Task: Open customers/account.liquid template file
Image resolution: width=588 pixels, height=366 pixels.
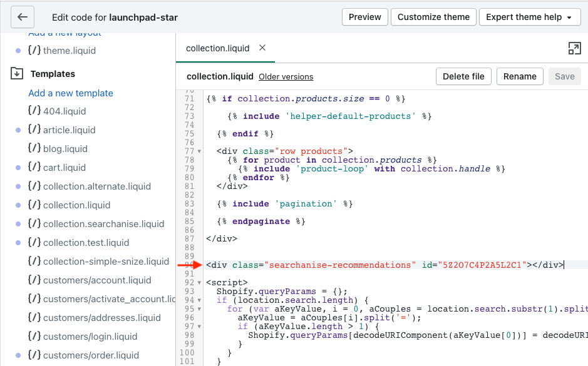Action: pyautogui.click(x=97, y=280)
